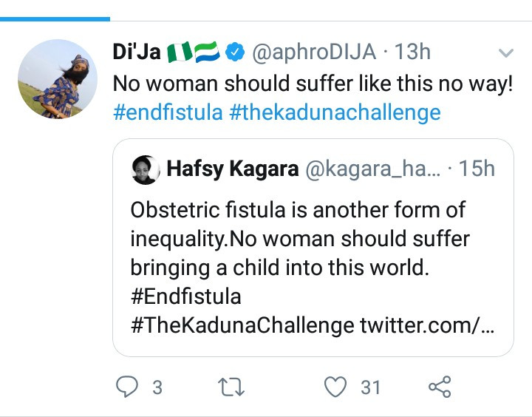Click Hafsy Kagara's small profile picture

tap(145, 169)
